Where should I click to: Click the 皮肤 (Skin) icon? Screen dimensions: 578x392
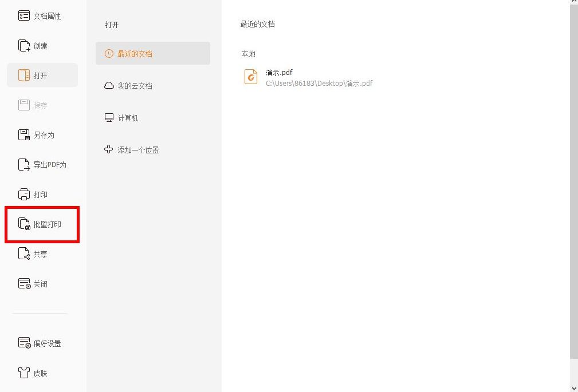click(38, 373)
